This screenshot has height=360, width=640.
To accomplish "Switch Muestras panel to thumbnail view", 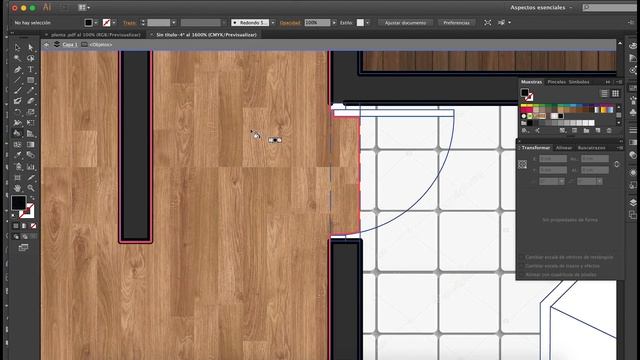I will tap(615, 93).
